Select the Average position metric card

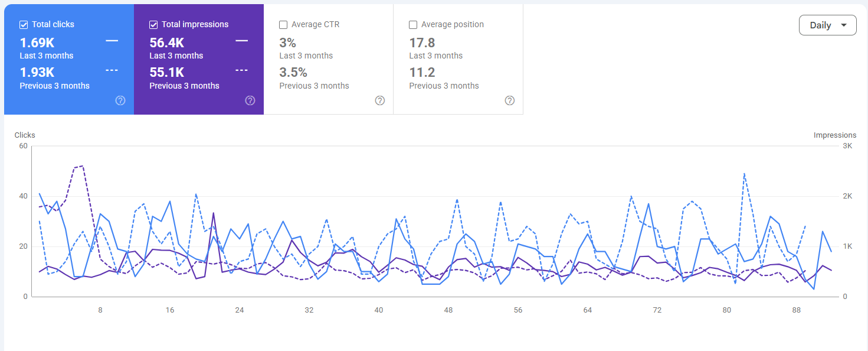coord(458,59)
